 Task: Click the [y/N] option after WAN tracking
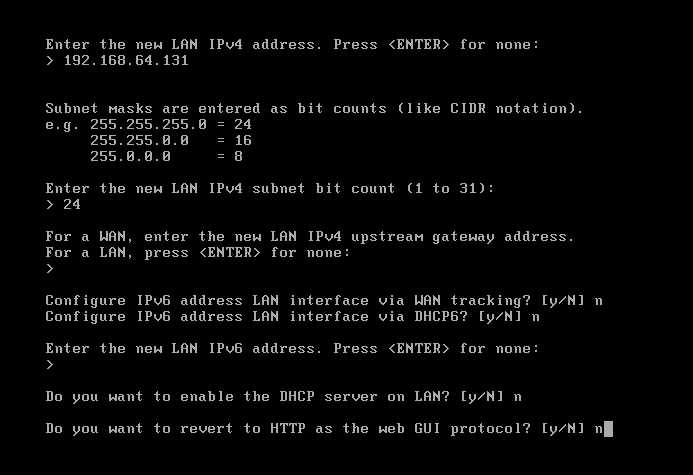coord(563,301)
